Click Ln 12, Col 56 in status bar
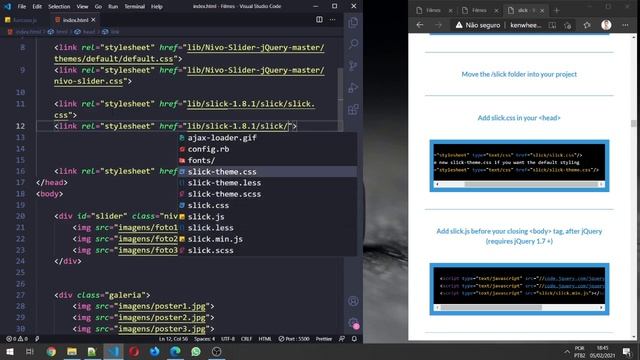Viewport: 640px width, 360px height. point(173,339)
